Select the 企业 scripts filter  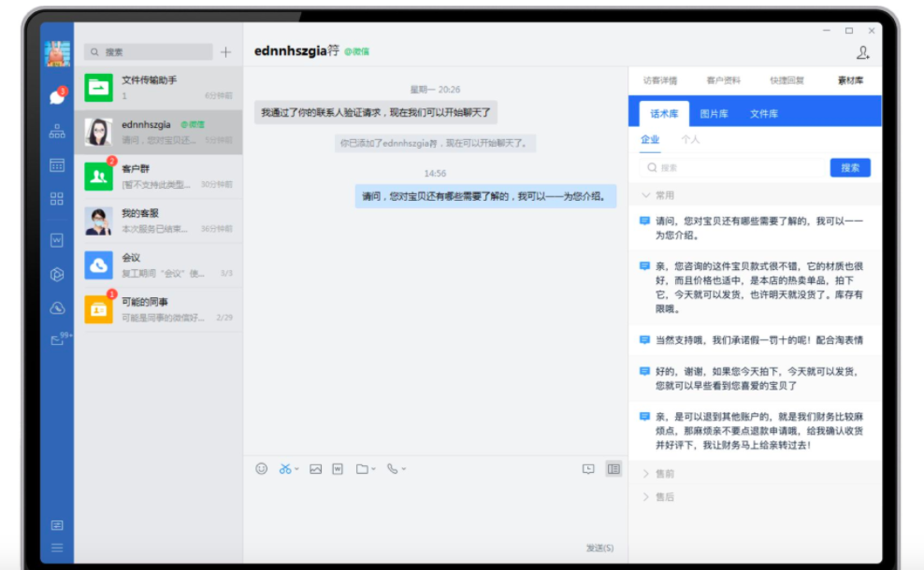(x=650, y=139)
